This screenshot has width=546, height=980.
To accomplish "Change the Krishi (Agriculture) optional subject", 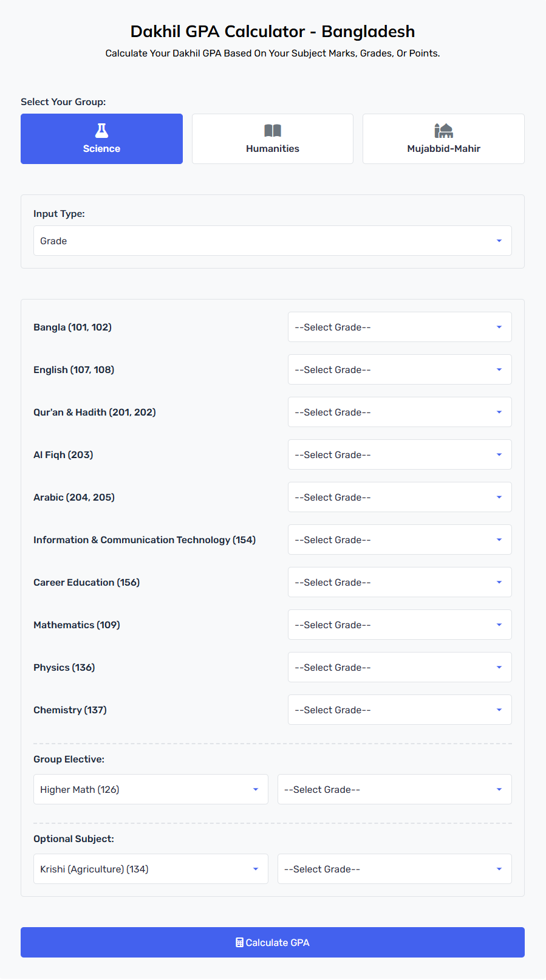I will click(x=151, y=869).
